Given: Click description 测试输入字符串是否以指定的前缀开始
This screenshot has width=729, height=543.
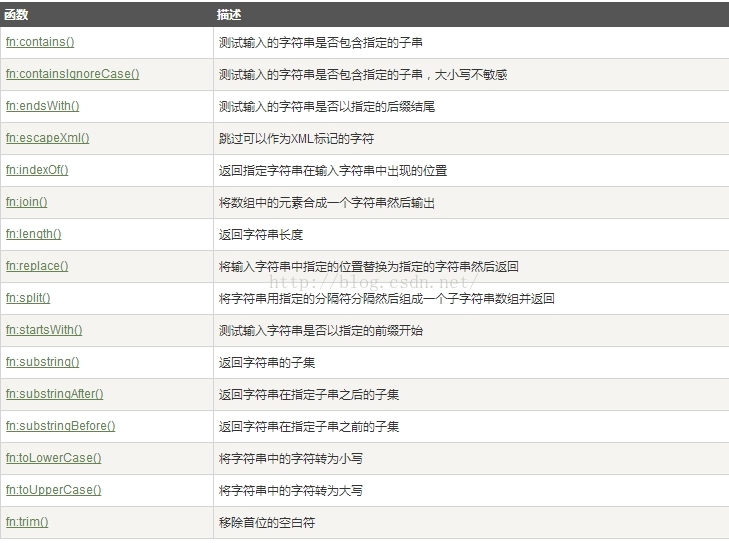Looking at the screenshot, I should point(321,331).
